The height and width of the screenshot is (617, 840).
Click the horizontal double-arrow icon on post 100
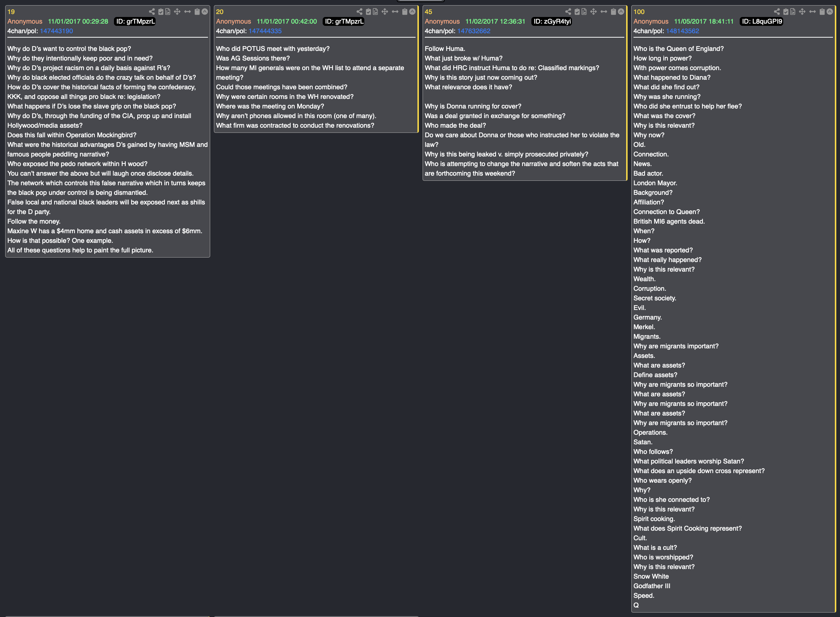pyautogui.click(x=812, y=11)
